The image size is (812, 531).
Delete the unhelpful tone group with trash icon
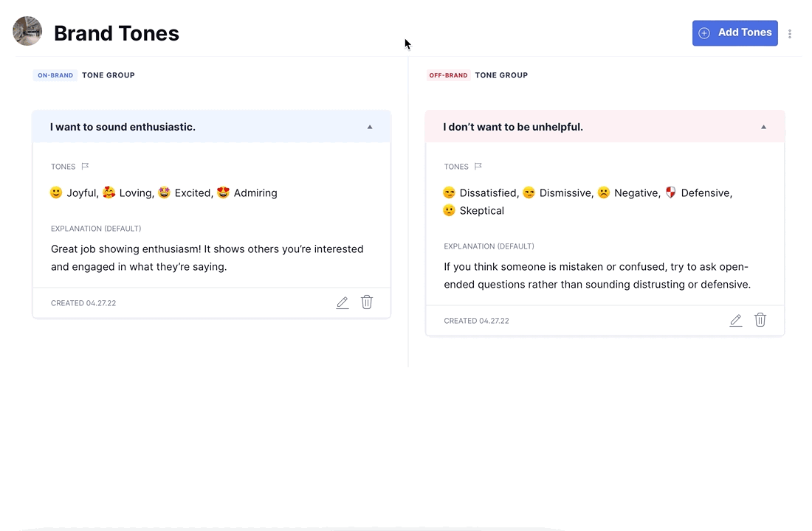pos(760,320)
